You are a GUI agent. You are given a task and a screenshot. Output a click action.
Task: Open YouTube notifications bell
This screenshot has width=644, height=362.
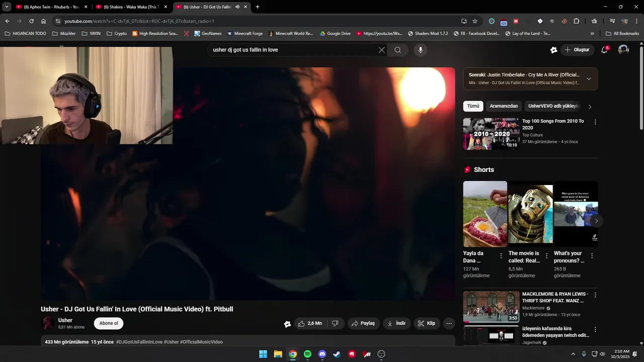(605, 50)
